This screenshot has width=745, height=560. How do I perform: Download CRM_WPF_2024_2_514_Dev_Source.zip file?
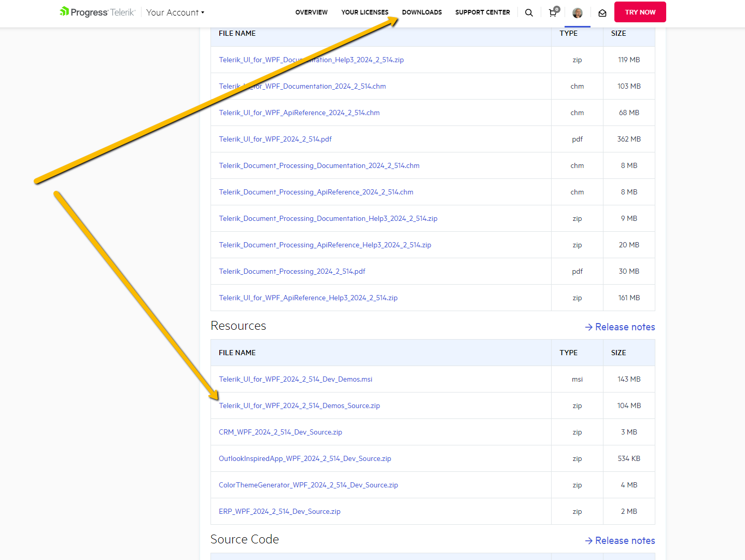(280, 432)
